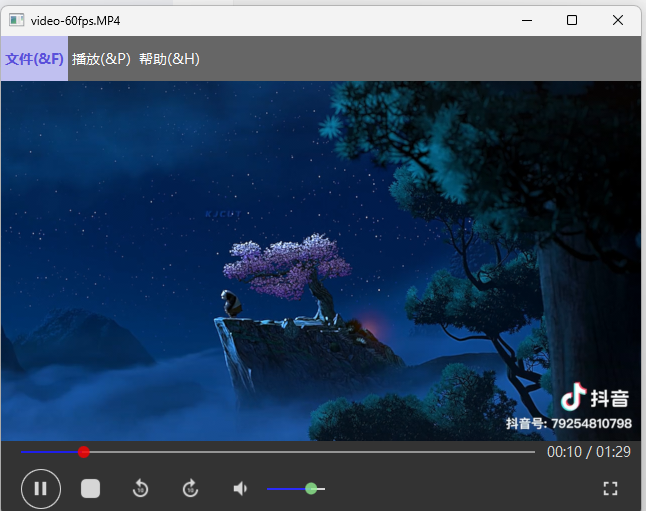Enter fullscreen mode icon
Screen dimensions: 646x511
pyautogui.click(x=610, y=489)
